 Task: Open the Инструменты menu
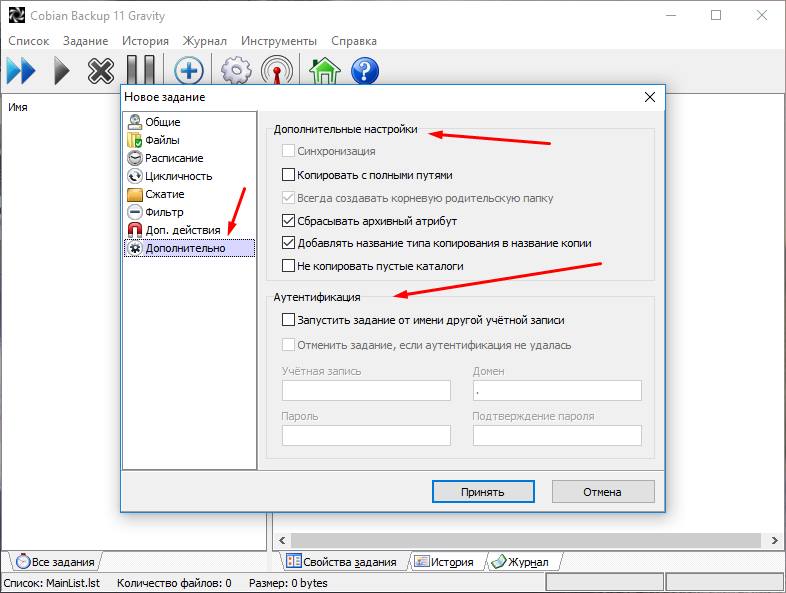(x=279, y=41)
